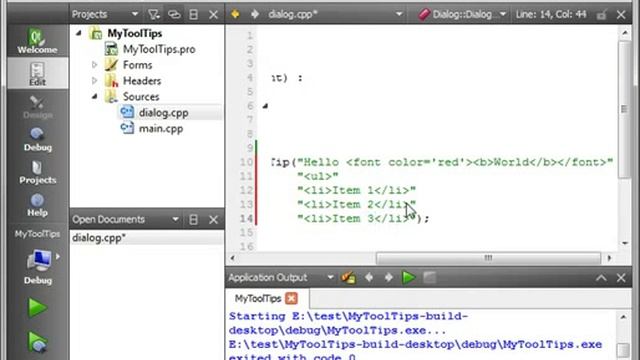The width and height of the screenshot is (640, 360).
Task: Collapse the MyToolTips project node
Action: point(79,33)
